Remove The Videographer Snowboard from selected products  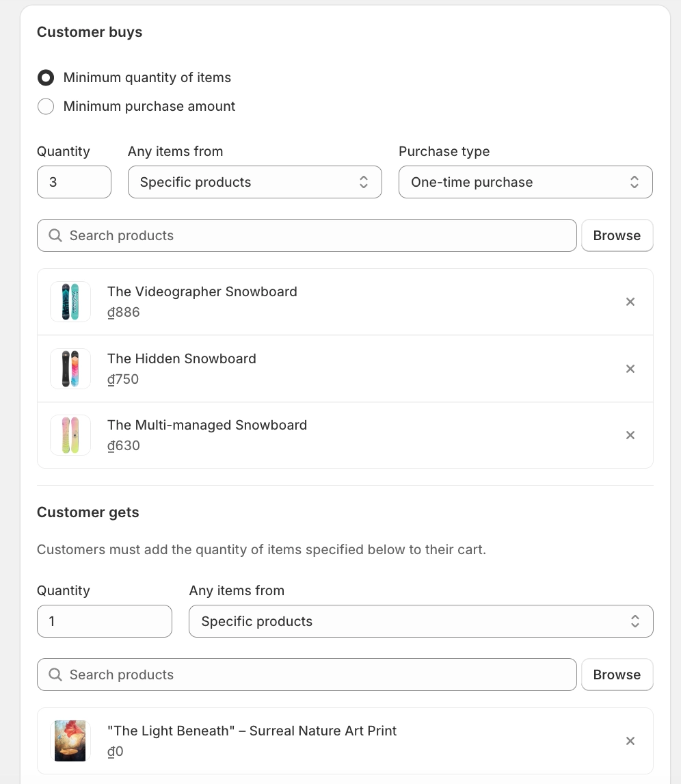(630, 302)
